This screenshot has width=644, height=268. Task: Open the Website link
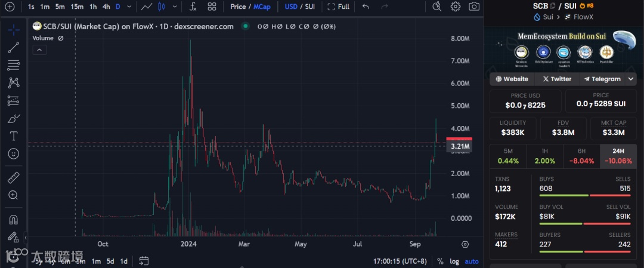pos(512,79)
